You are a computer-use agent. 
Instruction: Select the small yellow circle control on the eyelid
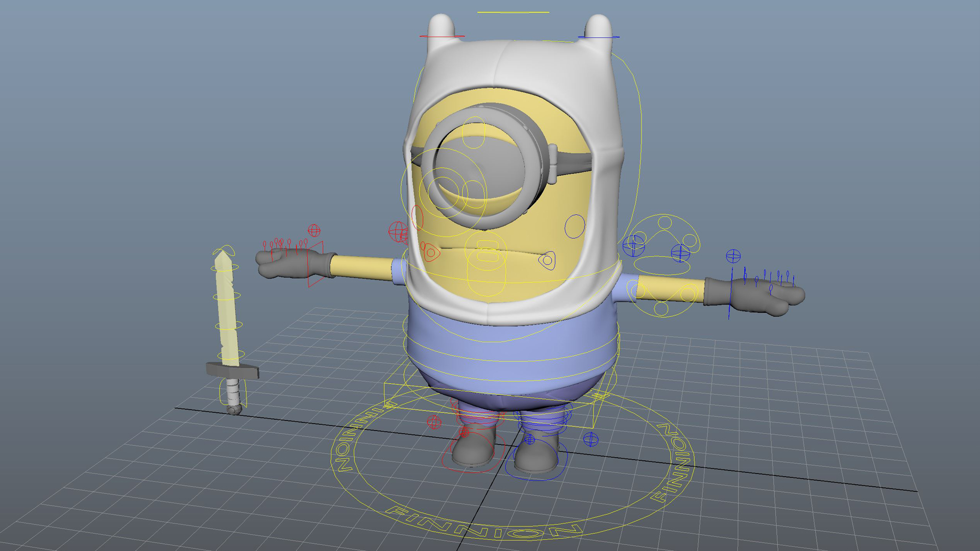(474, 133)
